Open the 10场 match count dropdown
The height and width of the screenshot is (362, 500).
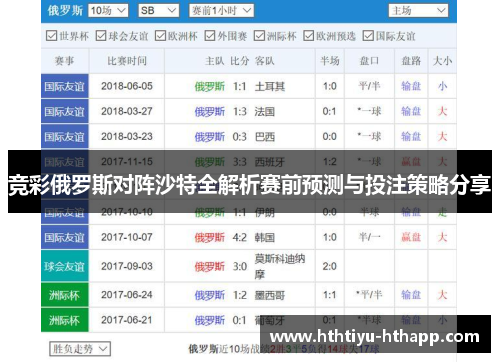[x=109, y=11]
